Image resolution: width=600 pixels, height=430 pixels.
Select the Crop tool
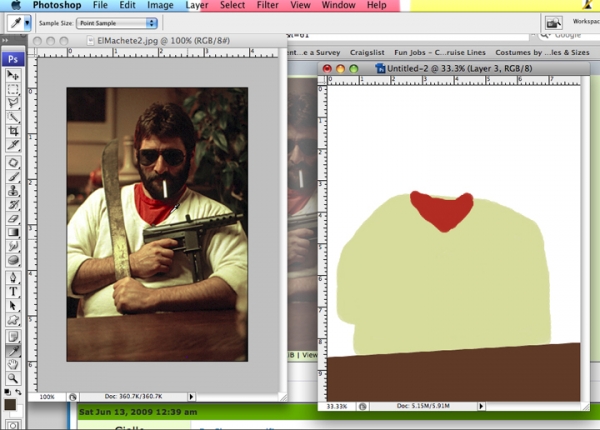(x=13, y=131)
